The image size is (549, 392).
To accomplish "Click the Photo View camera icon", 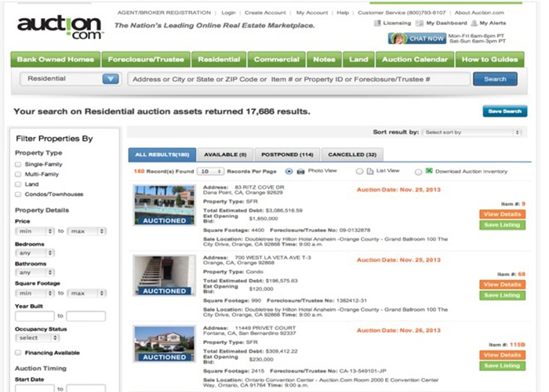I will [300, 172].
